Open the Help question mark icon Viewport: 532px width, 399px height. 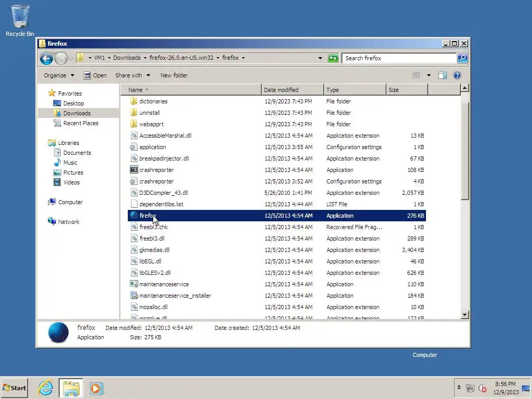pyautogui.click(x=457, y=75)
